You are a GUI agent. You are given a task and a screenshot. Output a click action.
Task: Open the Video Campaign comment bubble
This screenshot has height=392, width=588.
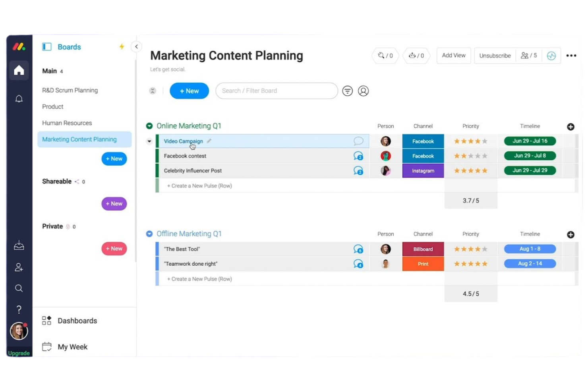click(358, 141)
